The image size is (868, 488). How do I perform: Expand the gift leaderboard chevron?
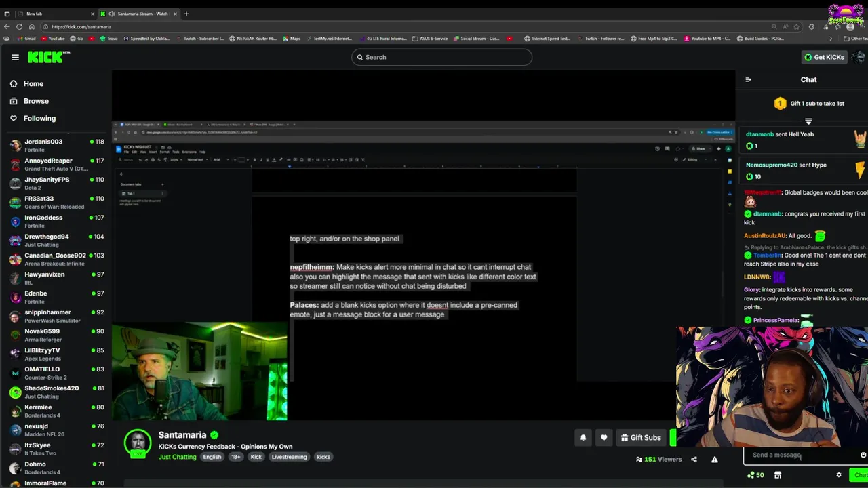pyautogui.click(x=808, y=121)
